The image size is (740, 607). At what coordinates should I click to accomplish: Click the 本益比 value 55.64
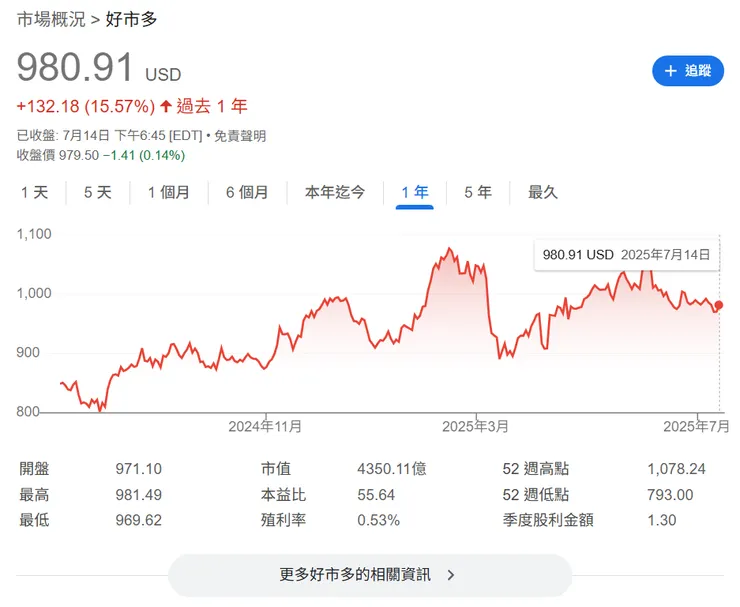click(x=376, y=495)
